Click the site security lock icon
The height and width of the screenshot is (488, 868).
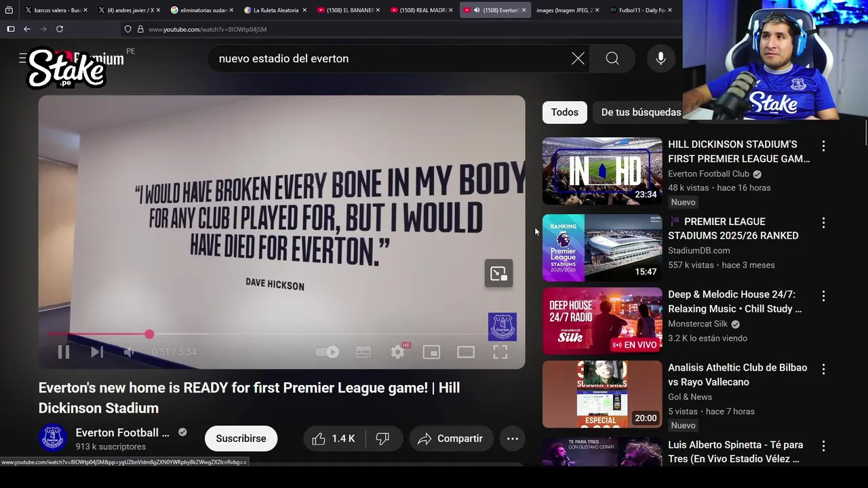point(140,29)
